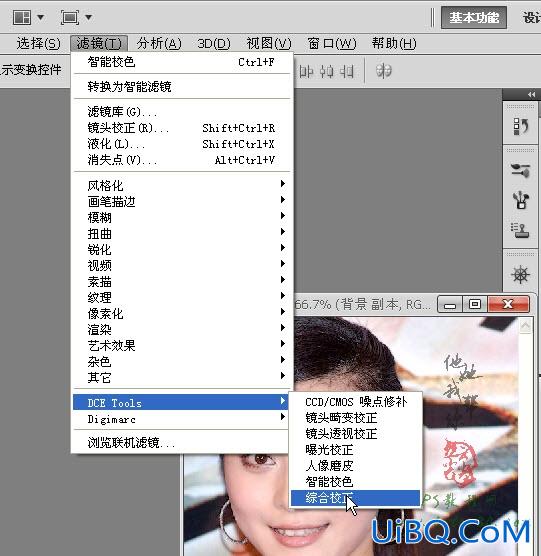Close the document window
This screenshot has width=541, height=556.
[508, 304]
